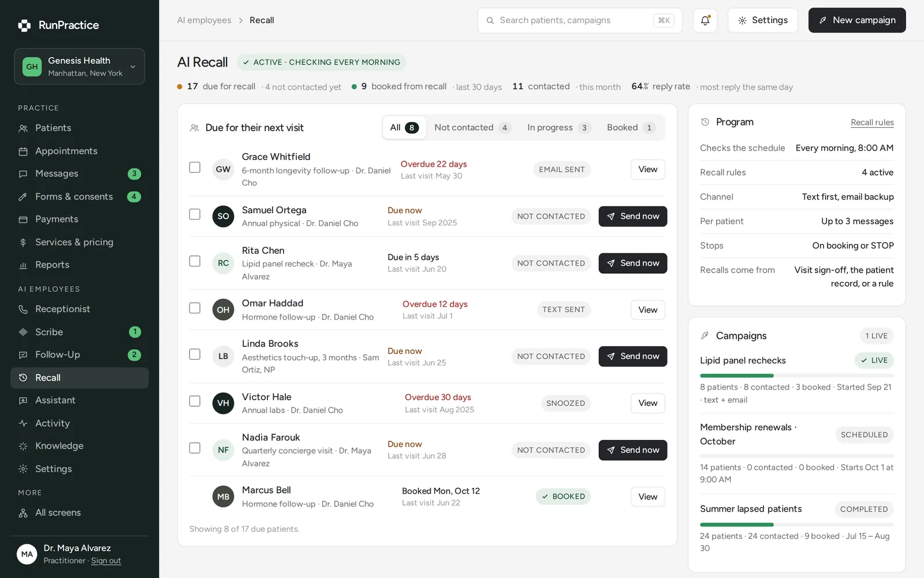The width and height of the screenshot is (924, 578).
Task: Tick the checkbox for Rita Chen
Action: [195, 261]
